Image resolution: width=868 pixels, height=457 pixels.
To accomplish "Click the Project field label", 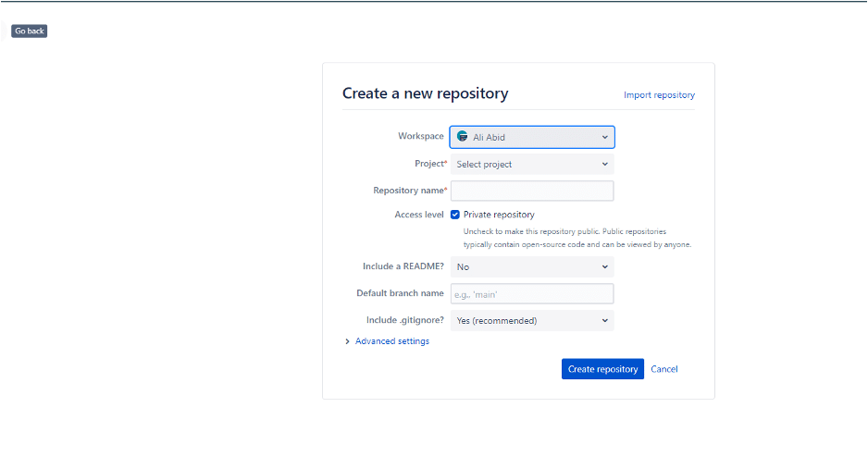I will point(430,164).
